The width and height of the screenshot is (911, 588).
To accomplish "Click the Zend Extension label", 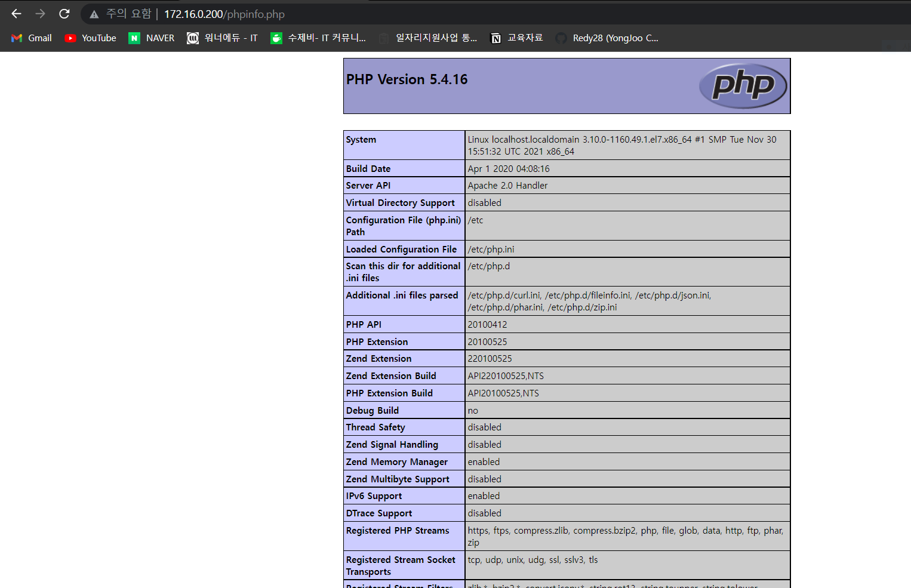I will coord(379,359).
